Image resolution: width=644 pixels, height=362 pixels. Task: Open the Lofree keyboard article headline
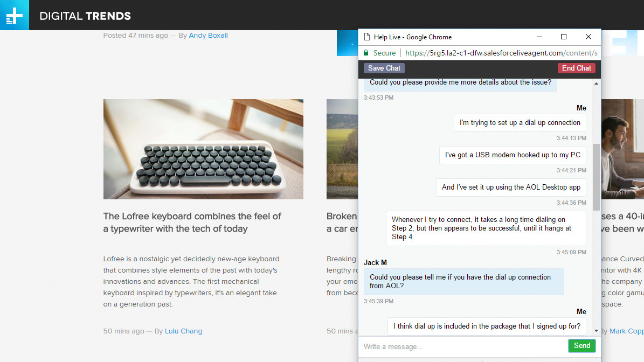pyautogui.click(x=192, y=222)
